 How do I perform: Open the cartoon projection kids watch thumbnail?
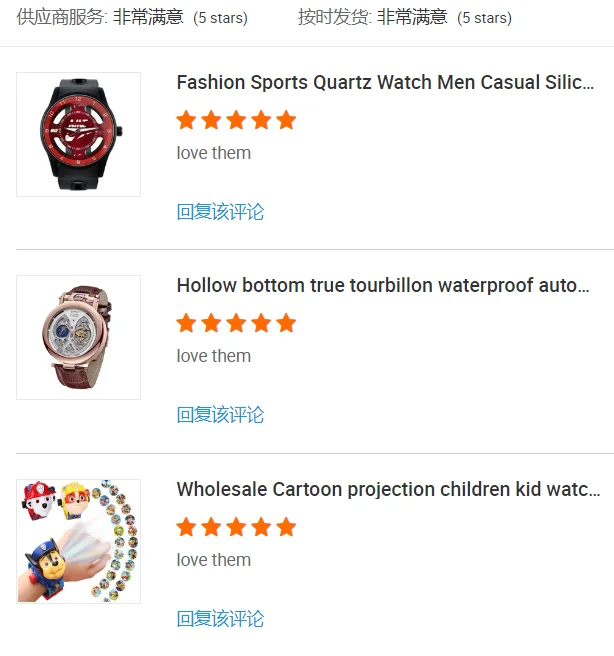click(78, 541)
